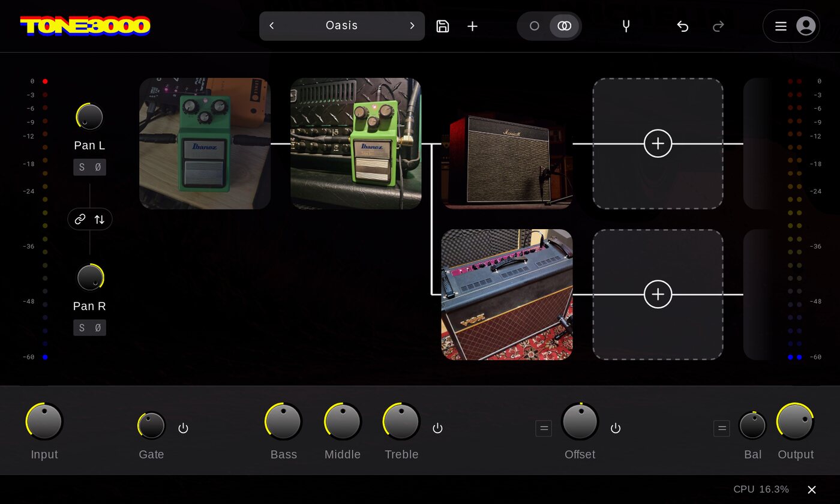This screenshot has height=504, width=840.
Task: Solo the Pan R channel
Action: pyautogui.click(x=82, y=328)
